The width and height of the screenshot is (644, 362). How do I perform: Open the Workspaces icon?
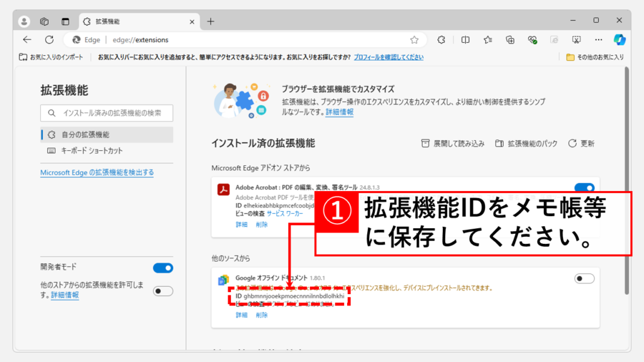(45, 21)
